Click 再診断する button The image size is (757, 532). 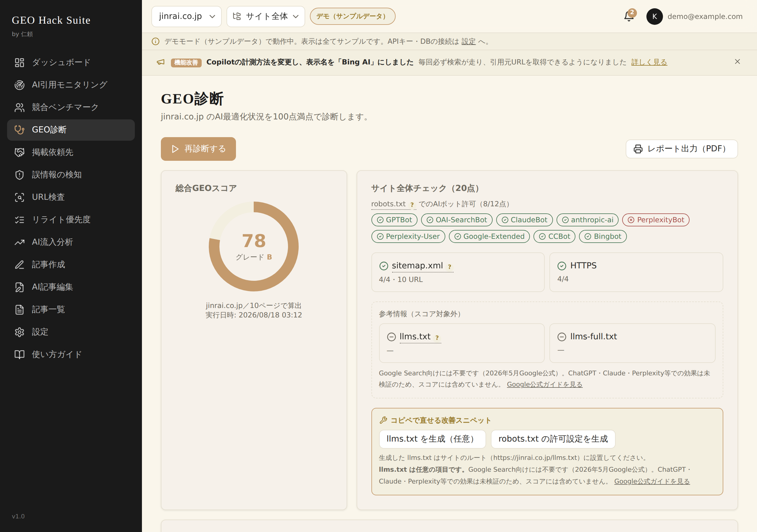pyautogui.click(x=198, y=149)
